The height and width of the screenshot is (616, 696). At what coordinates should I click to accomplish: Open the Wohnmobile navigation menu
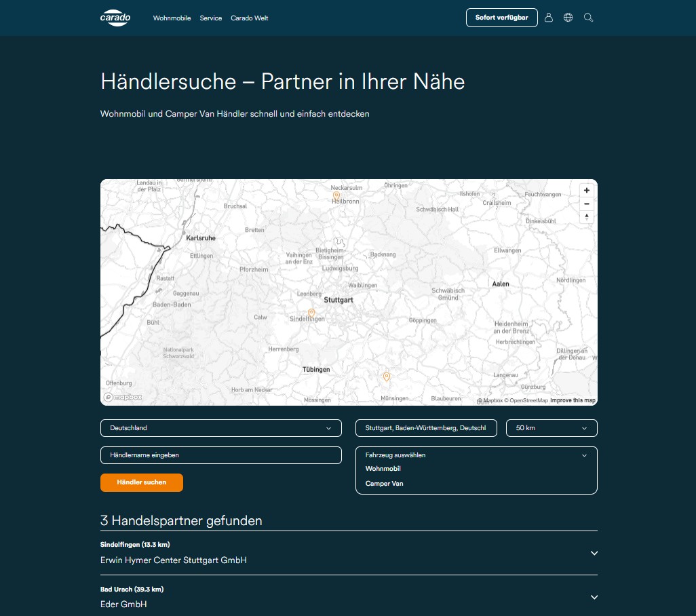click(172, 18)
